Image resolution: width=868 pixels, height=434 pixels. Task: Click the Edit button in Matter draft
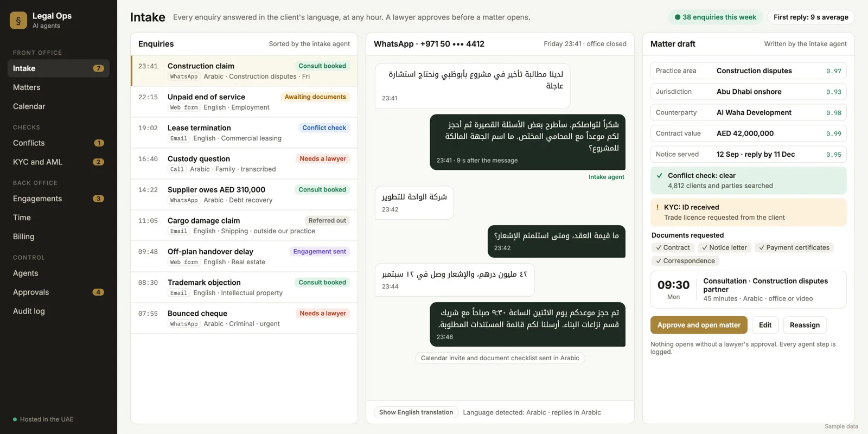(x=765, y=325)
